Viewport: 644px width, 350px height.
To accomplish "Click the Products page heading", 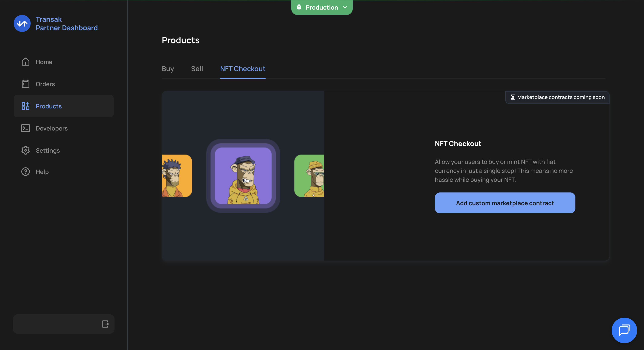I will [x=181, y=40].
